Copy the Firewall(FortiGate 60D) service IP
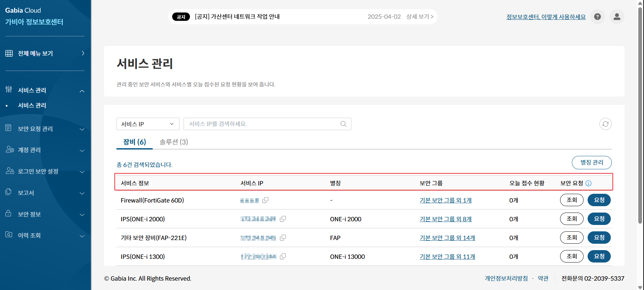The height and width of the screenshot is (290, 644). (x=265, y=200)
